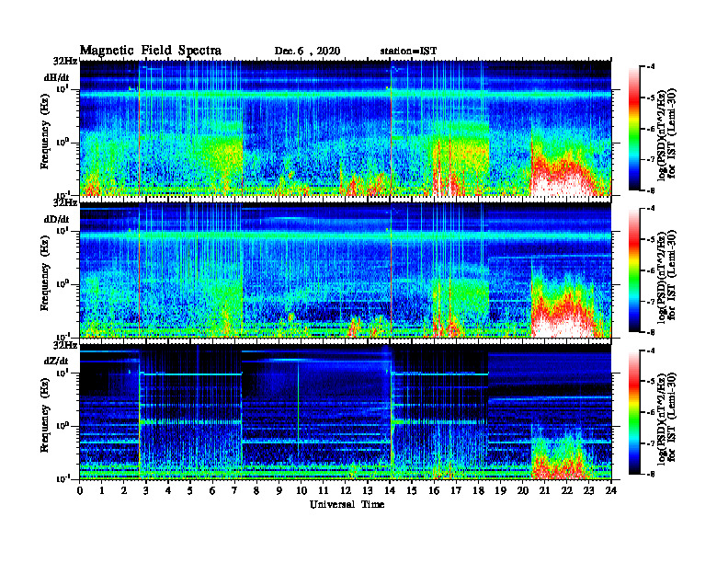
Task: Click the color scale bar beside dH/dt
Action: [x=634, y=128]
